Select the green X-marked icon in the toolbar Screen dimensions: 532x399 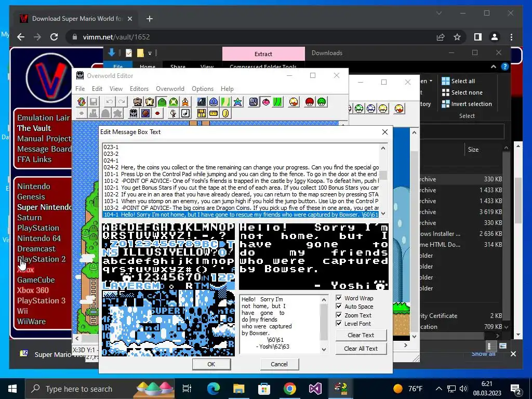point(174,102)
